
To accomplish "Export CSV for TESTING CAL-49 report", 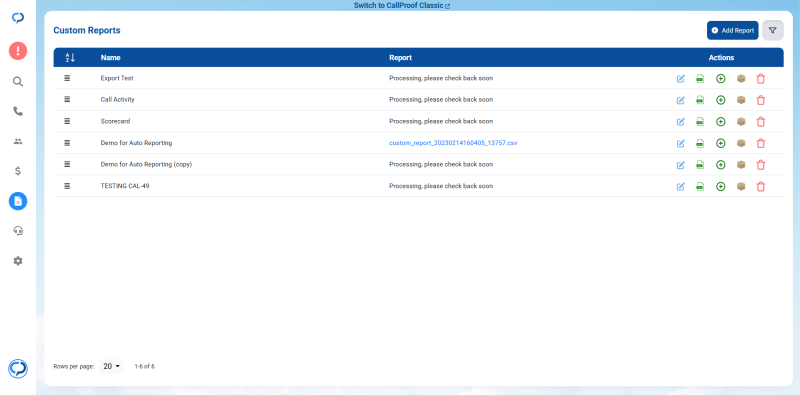I will click(x=700, y=186).
